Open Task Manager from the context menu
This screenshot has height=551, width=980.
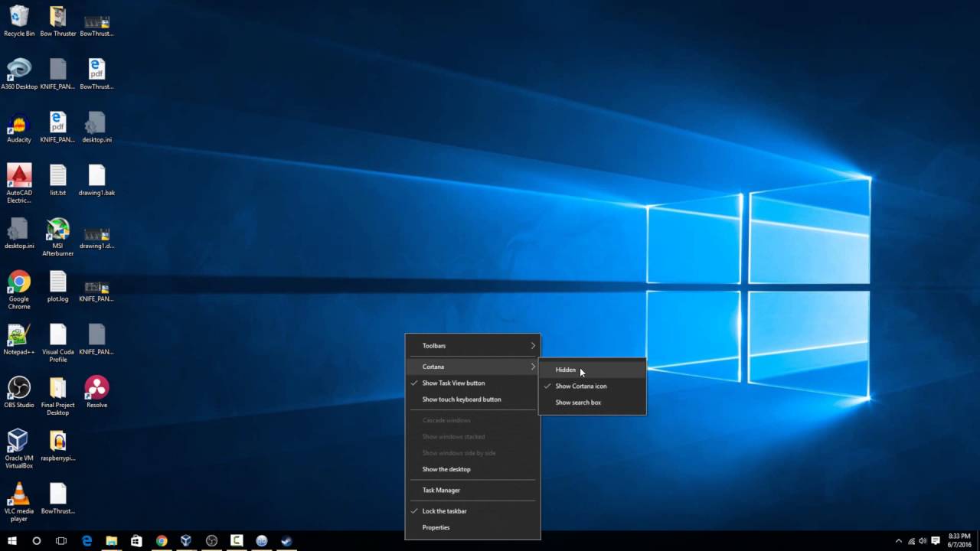point(439,490)
